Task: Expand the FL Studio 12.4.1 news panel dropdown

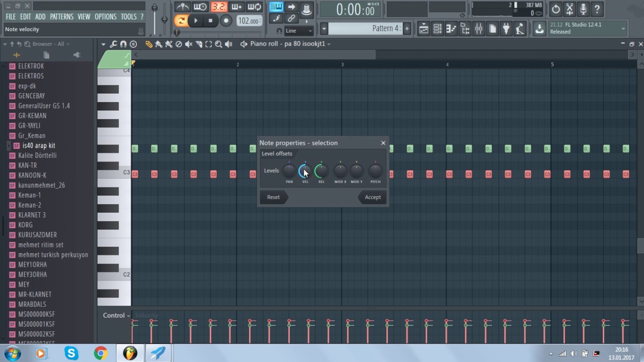Action: click(623, 29)
